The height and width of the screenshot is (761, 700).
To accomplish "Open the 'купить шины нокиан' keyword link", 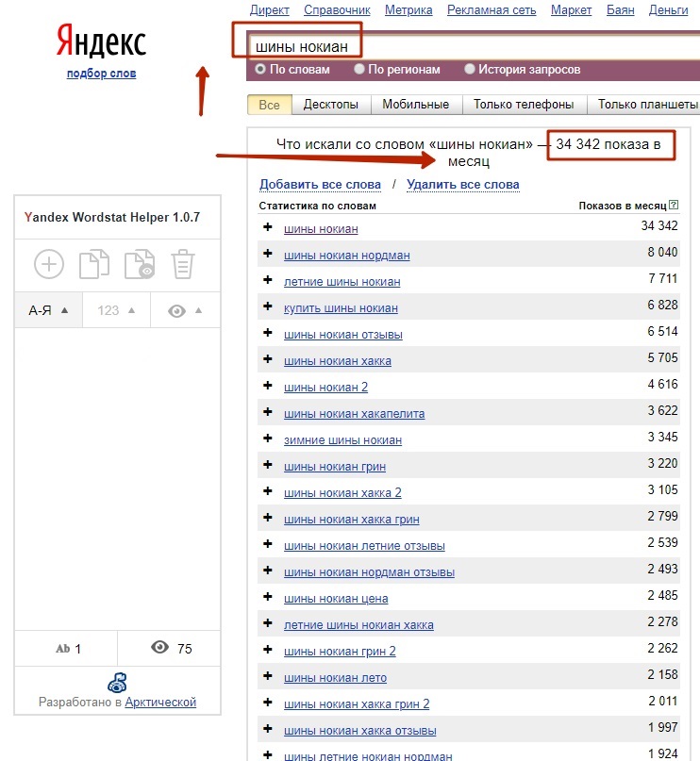I will 341,307.
